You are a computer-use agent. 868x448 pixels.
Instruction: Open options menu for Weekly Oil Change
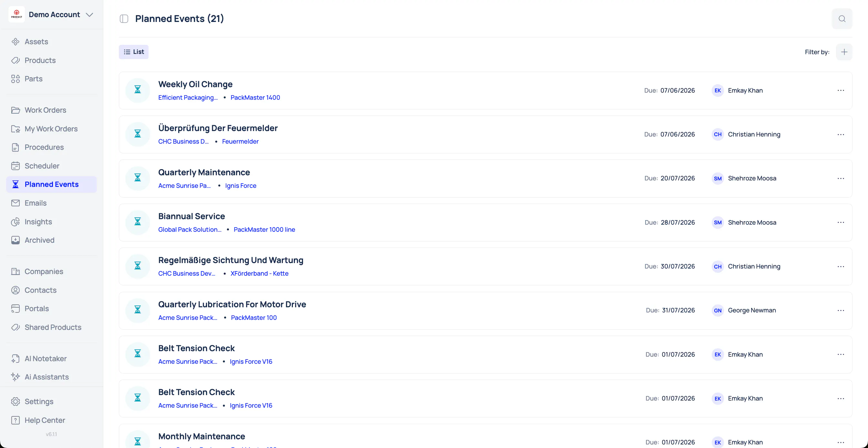841,90
